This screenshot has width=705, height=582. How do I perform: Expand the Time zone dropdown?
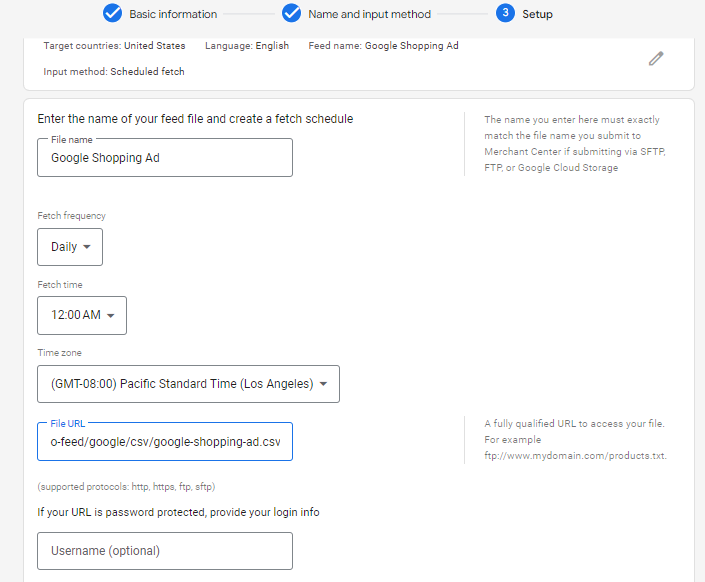188,384
